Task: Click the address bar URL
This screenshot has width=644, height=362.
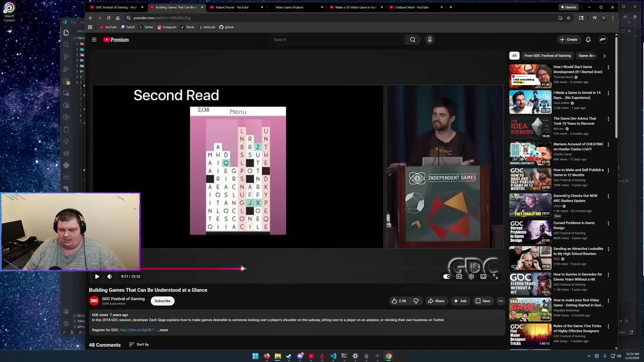Action: pyautogui.click(x=162, y=18)
